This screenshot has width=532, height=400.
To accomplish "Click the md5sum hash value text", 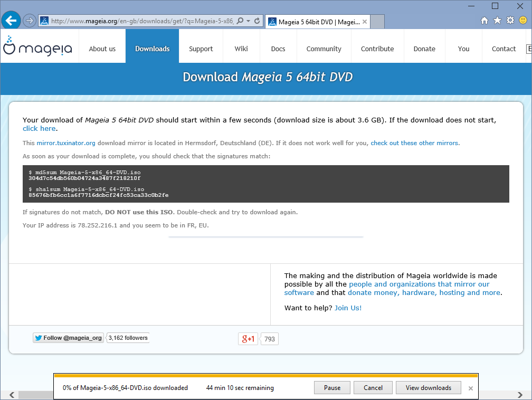I will 84,178.
